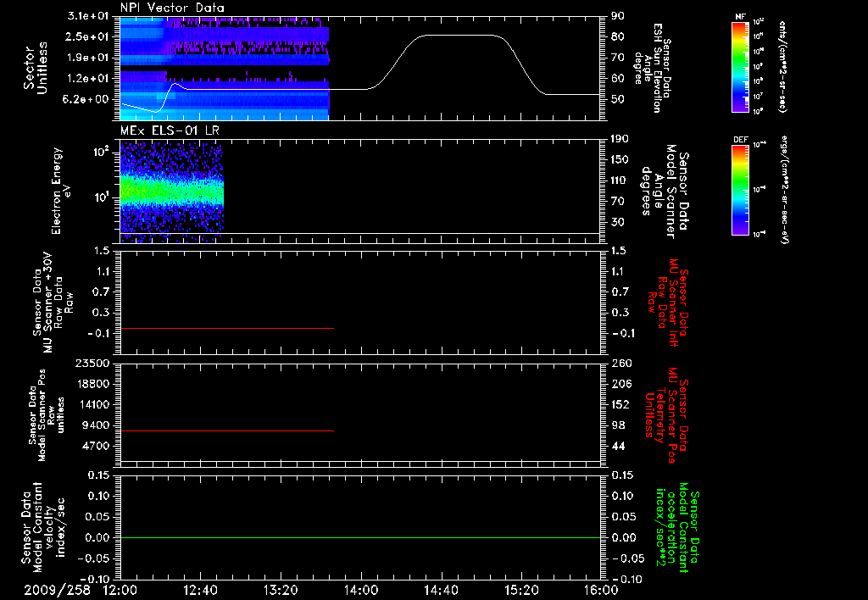
Task: Click the DEF color scale bar
Action: pyautogui.click(x=741, y=190)
